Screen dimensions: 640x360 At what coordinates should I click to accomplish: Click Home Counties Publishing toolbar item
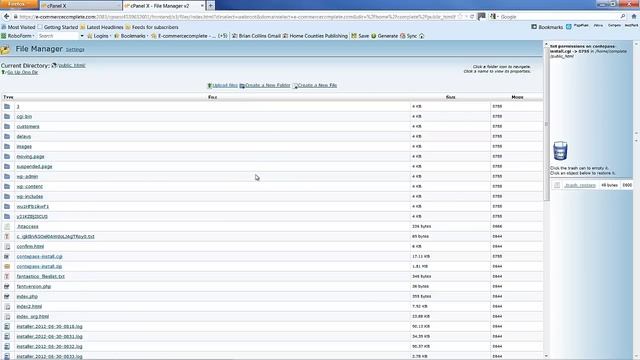point(315,36)
